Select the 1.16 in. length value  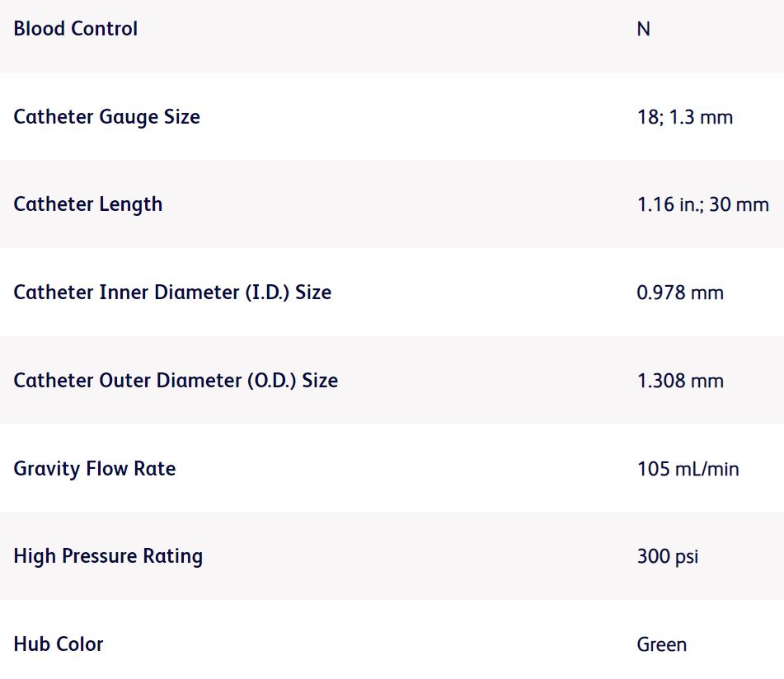669,204
